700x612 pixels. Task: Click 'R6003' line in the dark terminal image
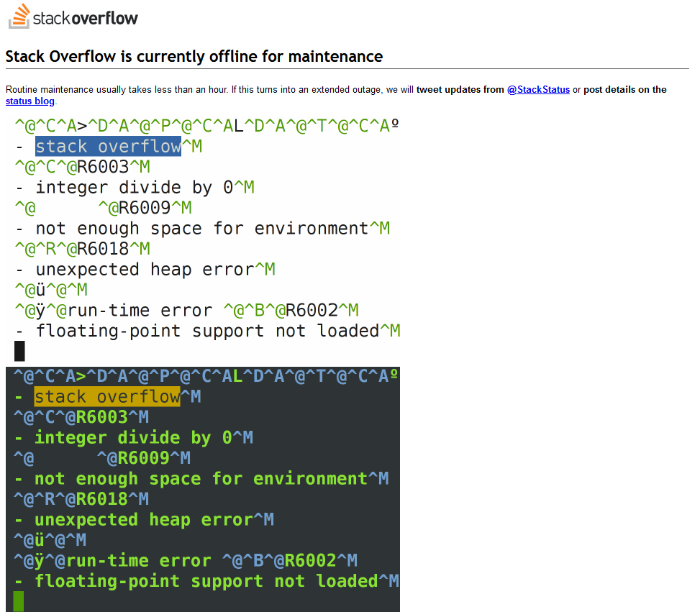(x=81, y=417)
